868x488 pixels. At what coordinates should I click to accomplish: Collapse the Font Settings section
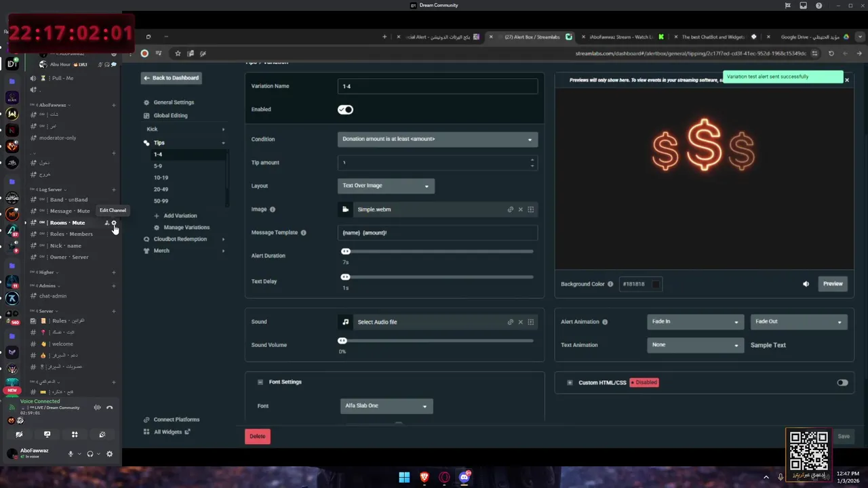click(260, 382)
